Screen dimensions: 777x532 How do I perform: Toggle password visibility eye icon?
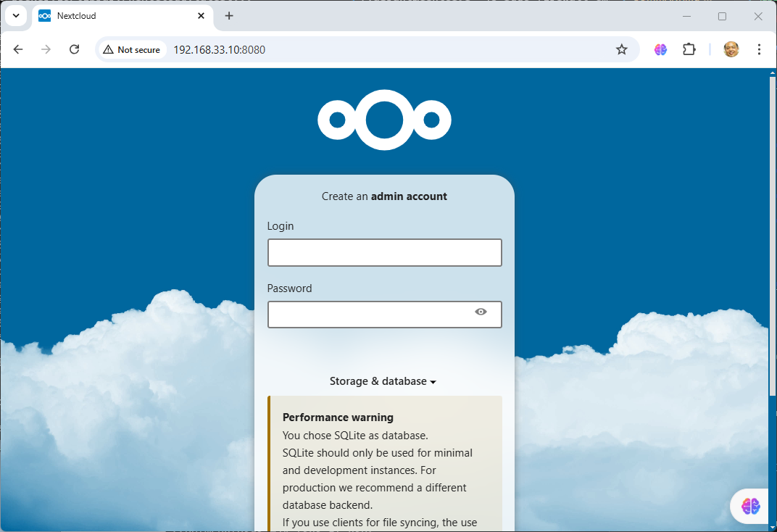[x=481, y=312]
